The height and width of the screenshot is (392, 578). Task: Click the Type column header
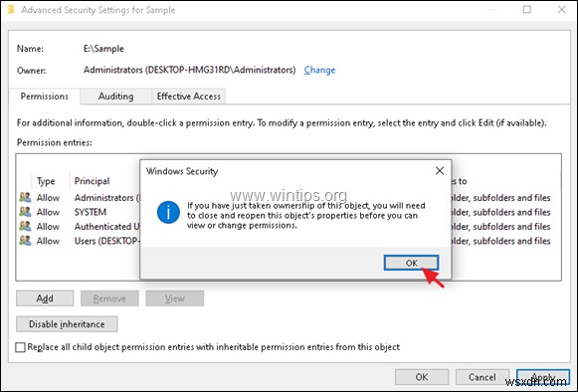coord(46,181)
